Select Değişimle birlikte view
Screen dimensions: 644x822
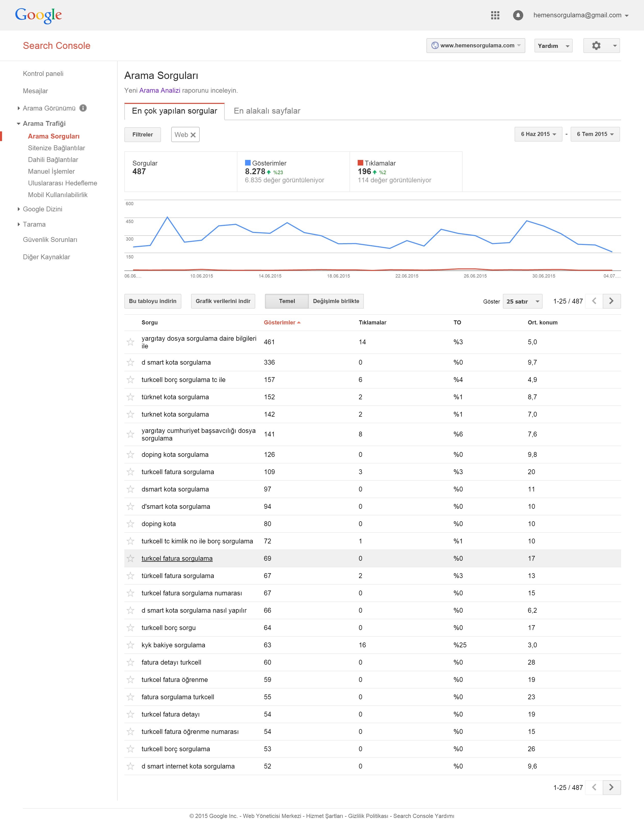coord(336,301)
